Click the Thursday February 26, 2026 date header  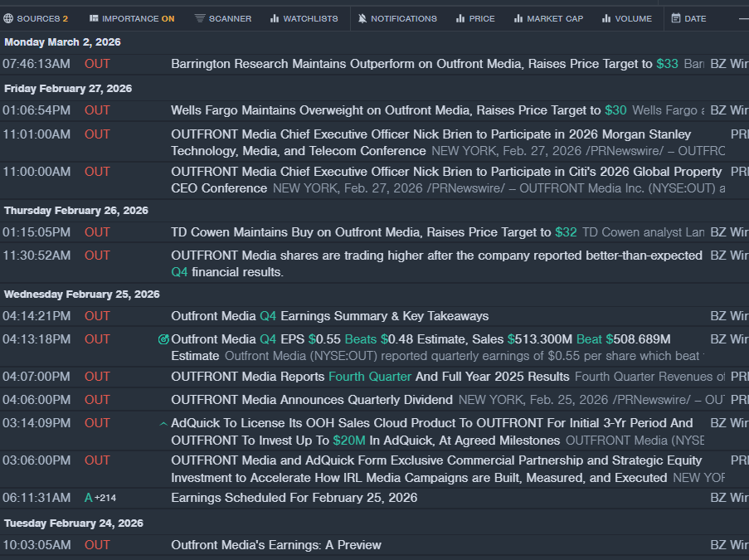[x=76, y=211]
